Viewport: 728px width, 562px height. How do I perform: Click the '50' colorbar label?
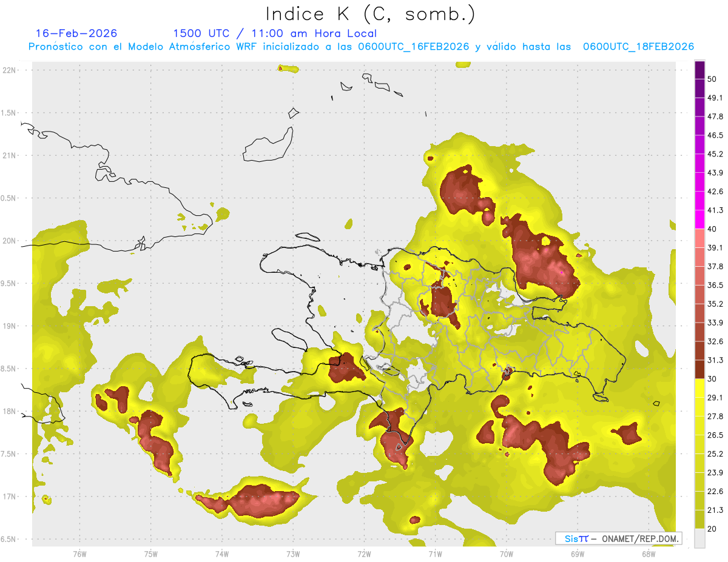[x=712, y=79]
